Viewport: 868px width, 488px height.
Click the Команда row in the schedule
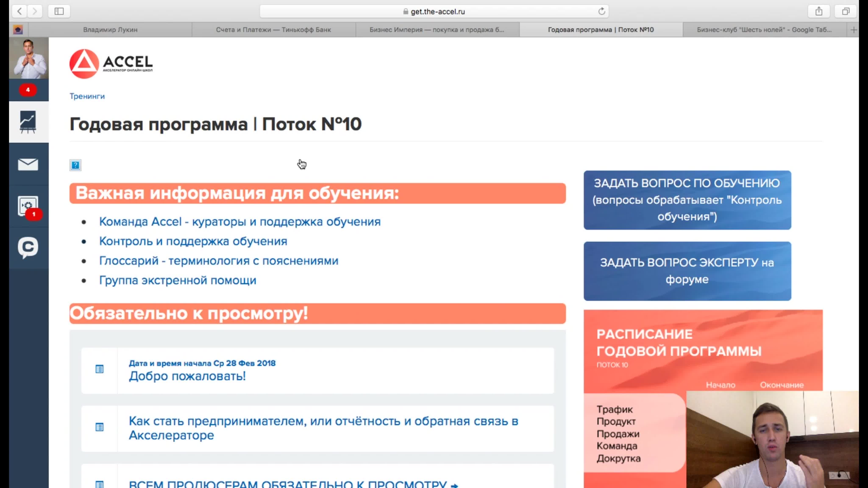coord(617,446)
